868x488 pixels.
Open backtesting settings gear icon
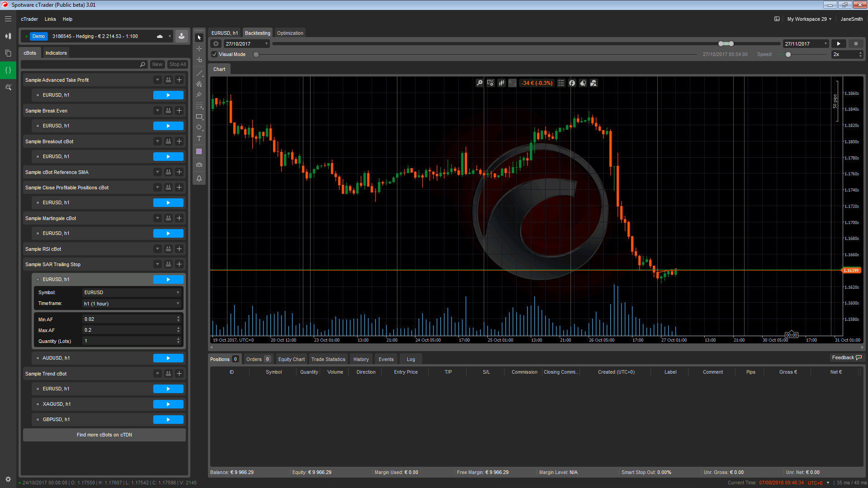point(216,44)
